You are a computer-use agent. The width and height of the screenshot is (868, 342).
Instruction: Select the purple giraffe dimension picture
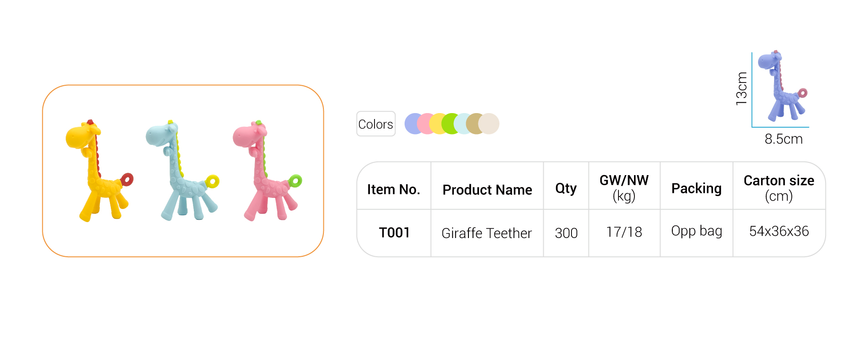pyautogui.click(x=782, y=87)
